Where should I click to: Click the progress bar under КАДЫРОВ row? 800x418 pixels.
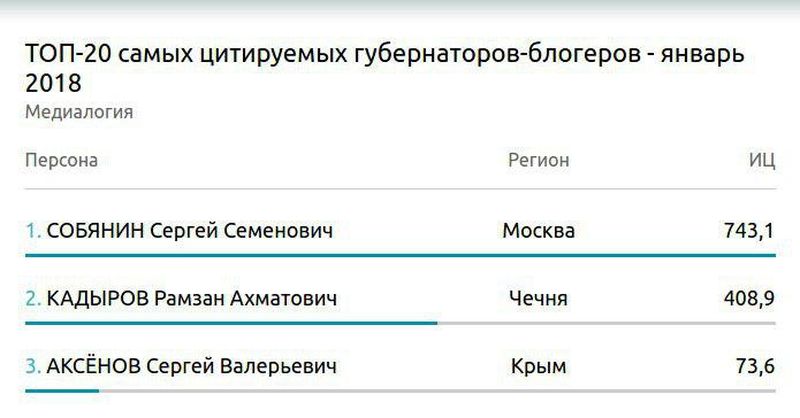click(x=230, y=323)
